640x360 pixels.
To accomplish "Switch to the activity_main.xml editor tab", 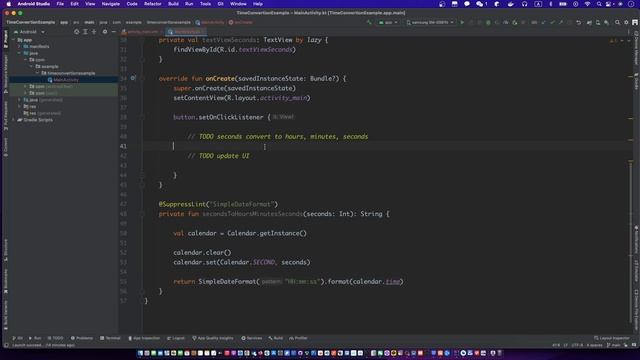I will click(x=142, y=31).
